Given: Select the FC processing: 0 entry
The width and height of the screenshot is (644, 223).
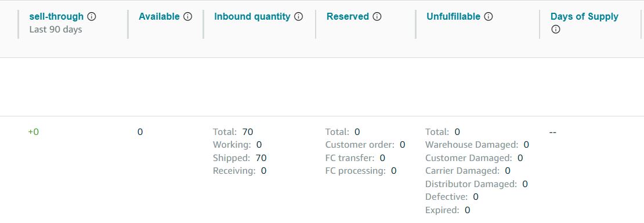Looking at the screenshot, I should pos(361,170).
